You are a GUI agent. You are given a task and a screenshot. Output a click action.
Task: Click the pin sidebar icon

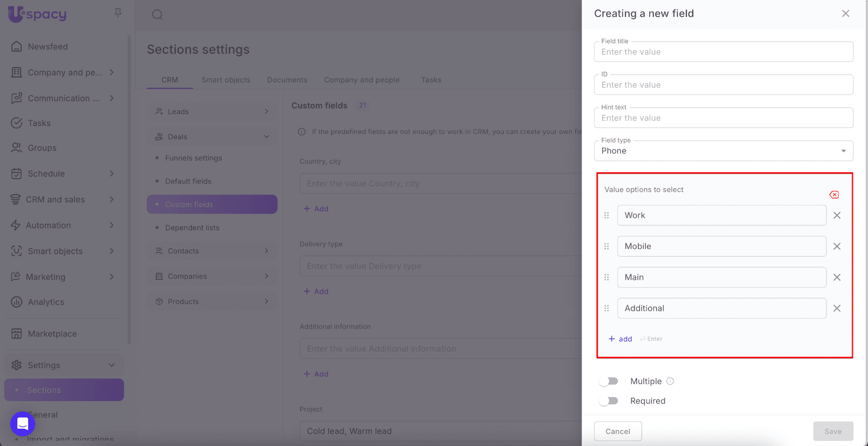coord(118,12)
